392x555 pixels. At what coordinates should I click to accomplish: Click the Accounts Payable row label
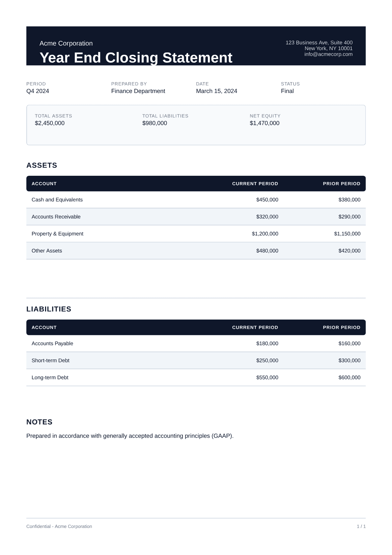click(52, 344)
